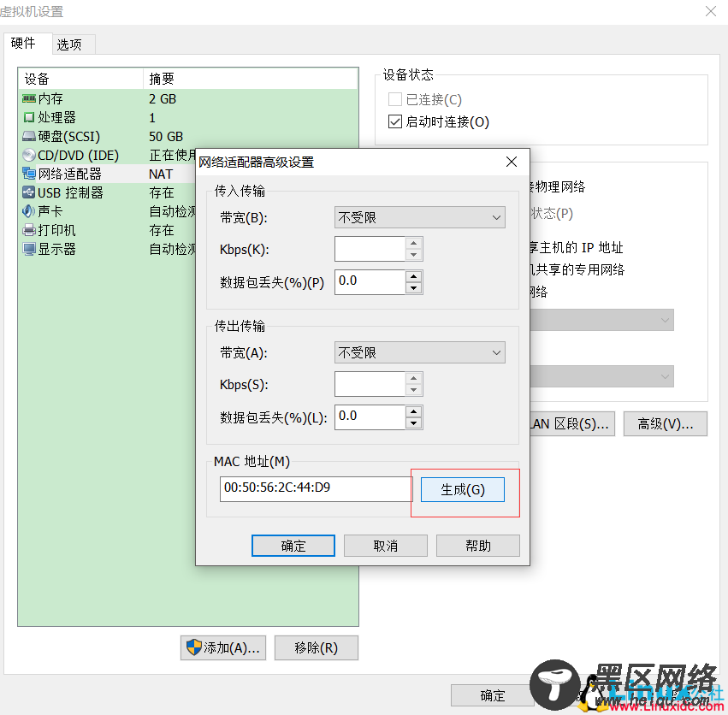Uncheck 启动时连接(O) checkbox
Screen dimensions: 728x715
(394, 121)
